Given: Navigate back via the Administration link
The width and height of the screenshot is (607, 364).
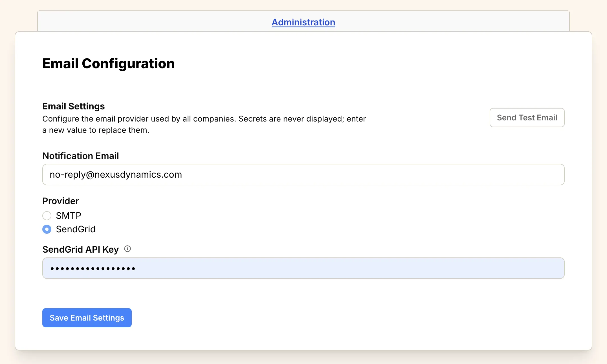Looking at the screenshot, I should (x=303, y=22).
